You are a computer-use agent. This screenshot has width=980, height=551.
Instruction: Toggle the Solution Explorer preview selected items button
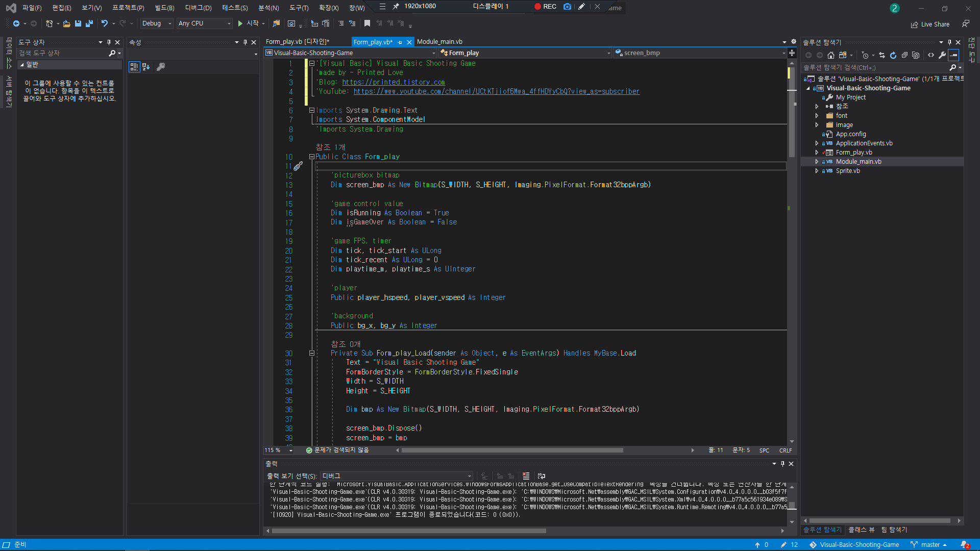click(953, 55)
